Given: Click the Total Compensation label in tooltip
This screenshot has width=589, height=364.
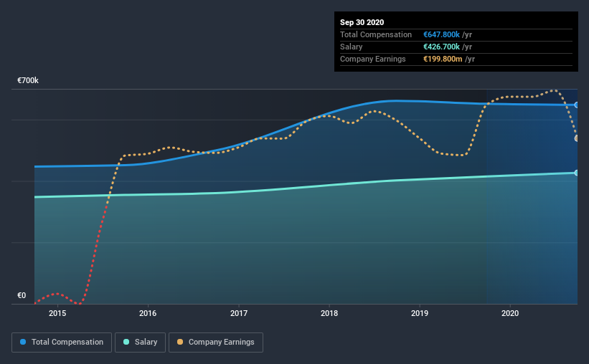Looking at the screenshot, I should coord(376,34).
